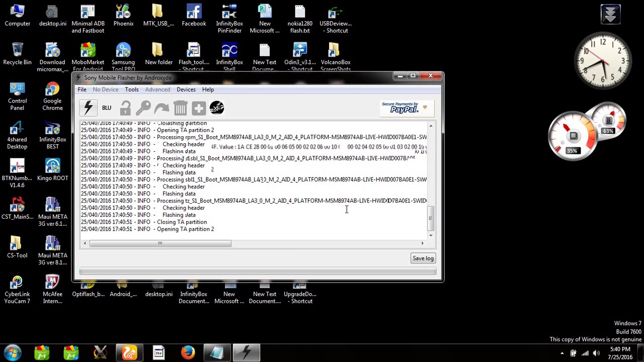Select the InfinityBox PinFinder icon
Viewport: 644px width, 362px height.
(x=229, y=20)
